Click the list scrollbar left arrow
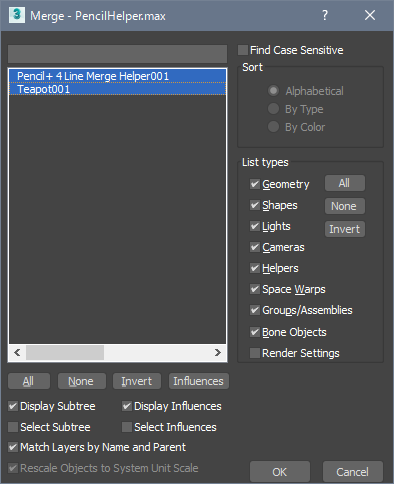Viewport: 394px width, 484px height. [x=17, y=352]
